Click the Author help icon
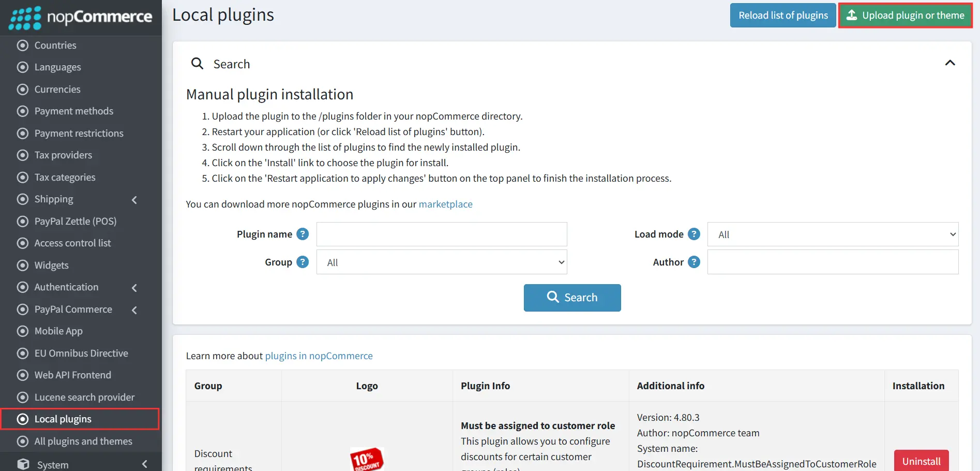The height and width of the screenshot is (471, 980). (693, 262)
